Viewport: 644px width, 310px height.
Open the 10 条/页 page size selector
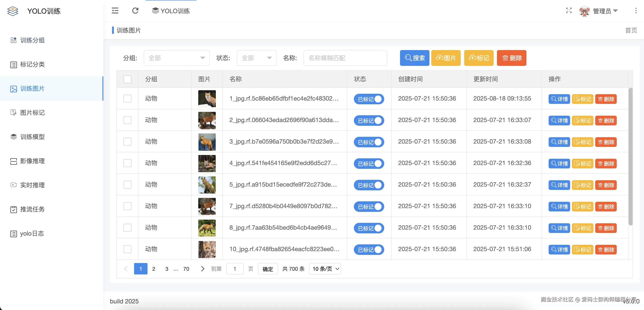pyautogui.click(x=325, y=269)
